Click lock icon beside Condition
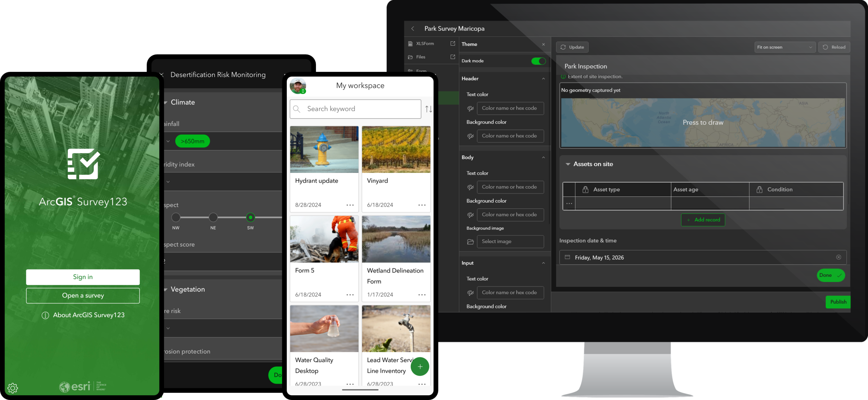The width and height of the screenshot is (868, 400). (x=759, y=190)
